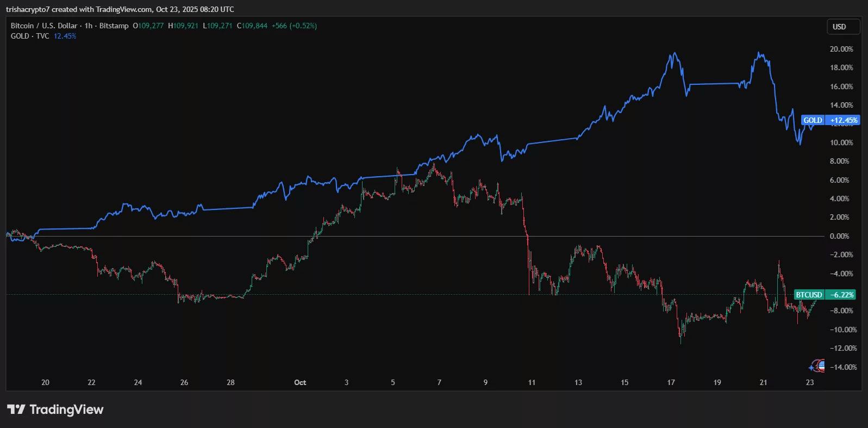The width and height of the screenshot is (868, 428).
Task: Click the −6.22% BTCUSD value tag
Action: [x=841, y=295]
